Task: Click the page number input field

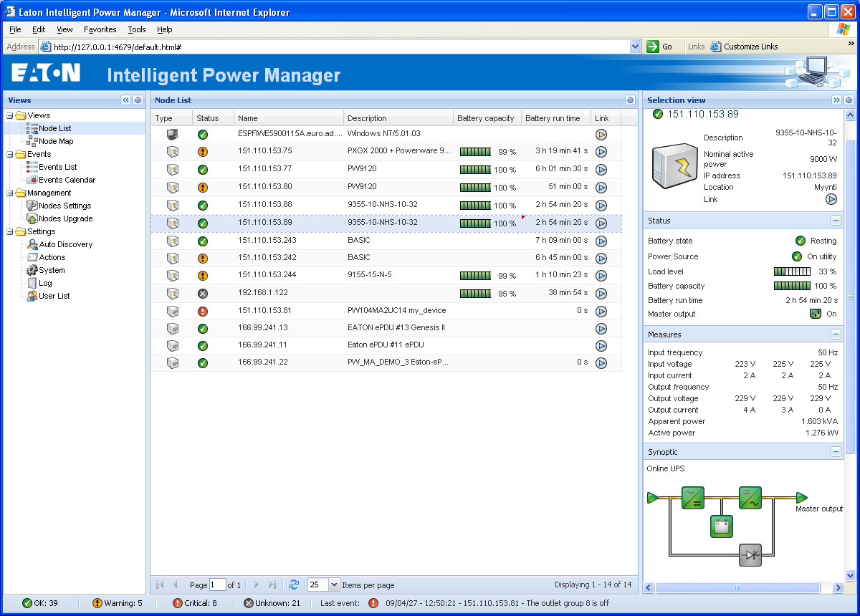Action: click(x=217, y=584)
